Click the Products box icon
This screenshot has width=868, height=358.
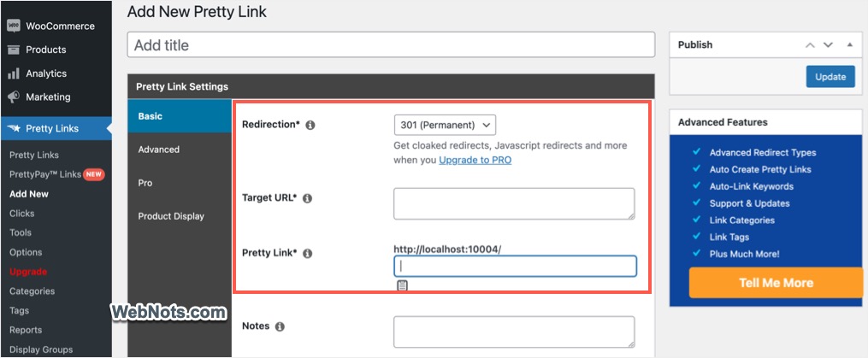(x=14, y=50)
